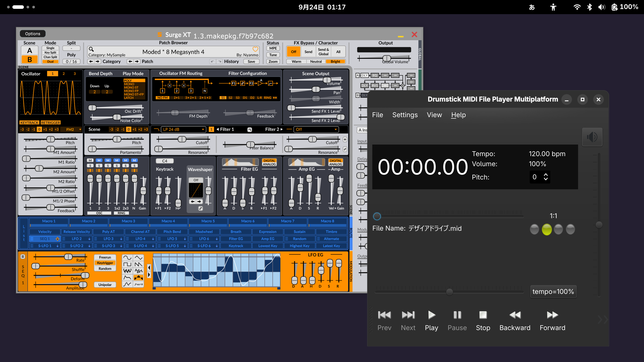Go to previous category arrow
The height and width of the screenshot is (362, 644).
(x=91, y=61)
